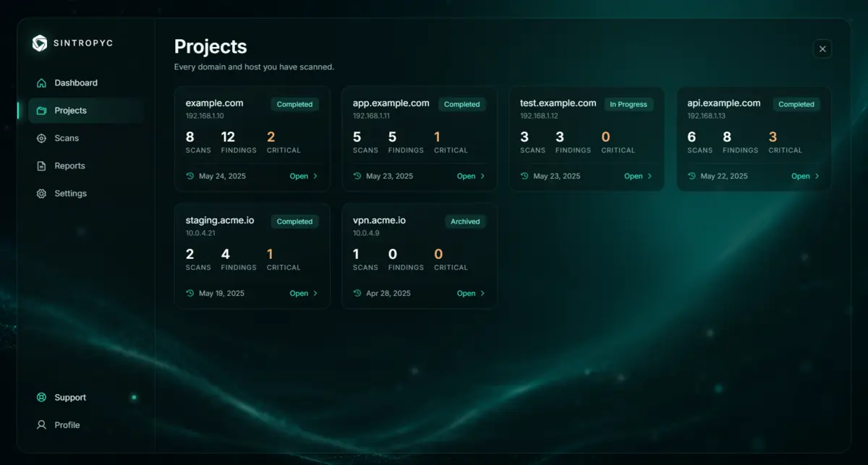This screenshot has height=465, width=868.
Task: Click the chevron arrow on app.example.com card
Action: [482, 176]
